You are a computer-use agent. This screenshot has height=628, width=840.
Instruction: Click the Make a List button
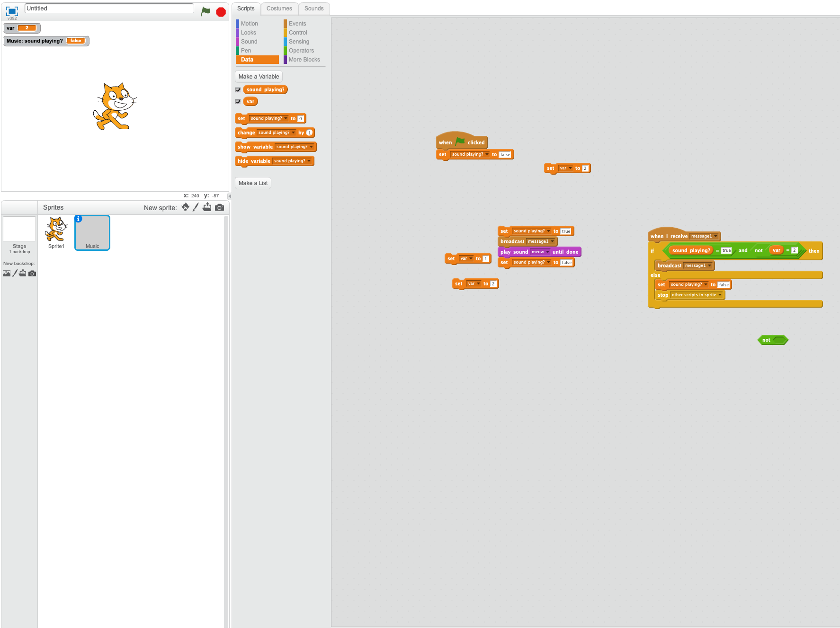tap(253, 183)
